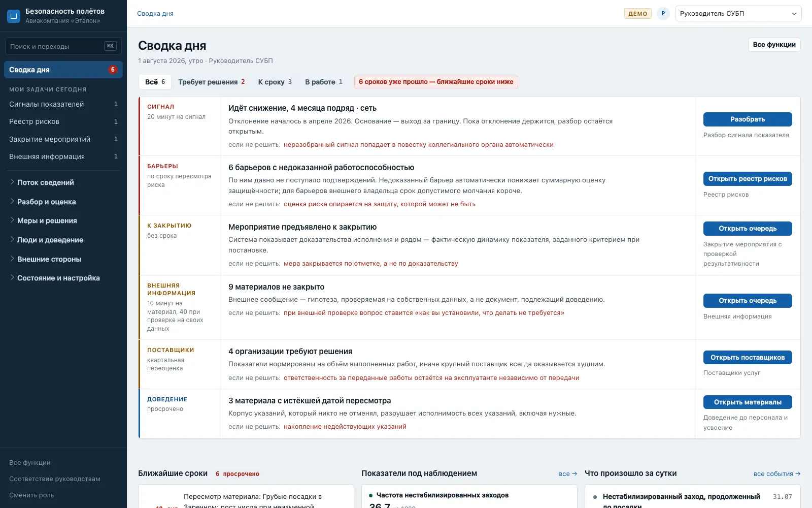Click the Все функции button at top right
The image size is (812, 508).
774,45
